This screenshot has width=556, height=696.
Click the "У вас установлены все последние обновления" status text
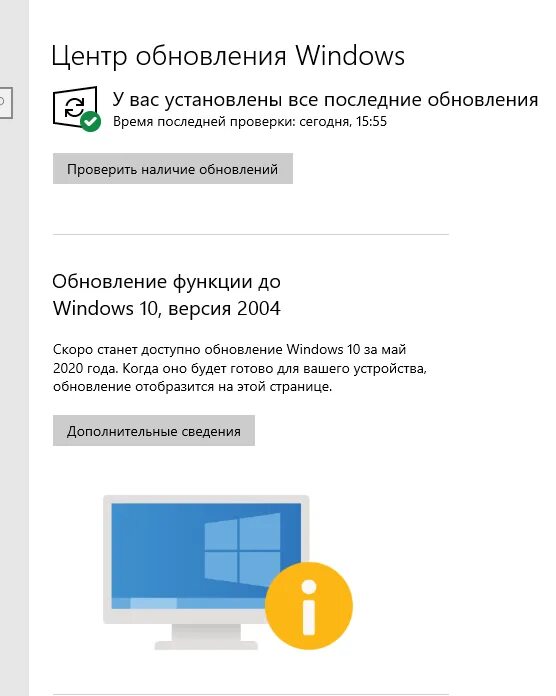click(325, 99)
